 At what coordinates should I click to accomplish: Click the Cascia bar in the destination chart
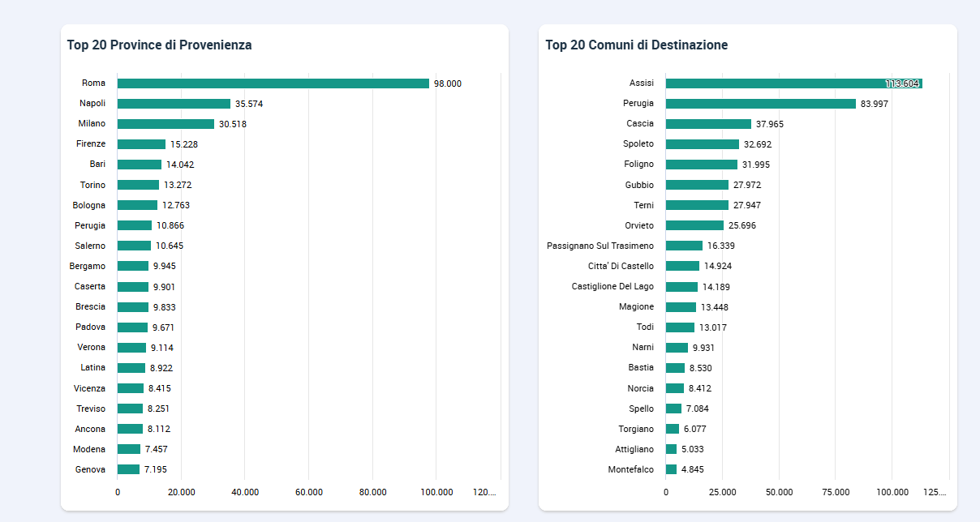tap(708, 124)
